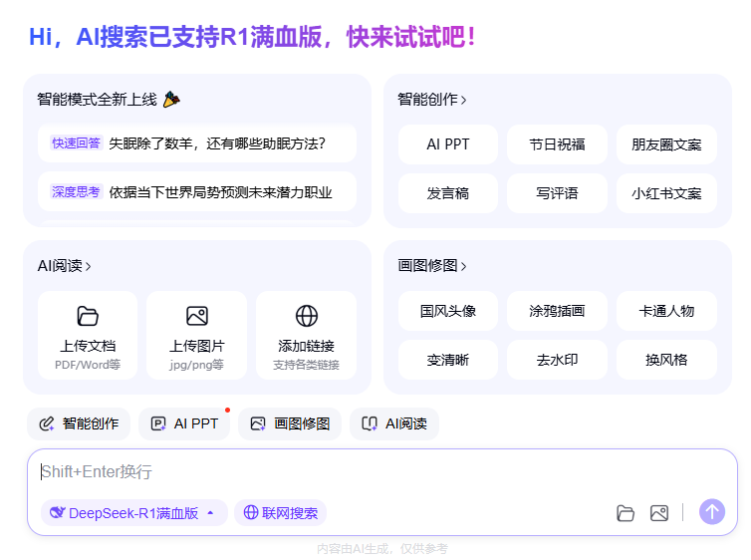Click folder icon in input bar

(626, 513)
